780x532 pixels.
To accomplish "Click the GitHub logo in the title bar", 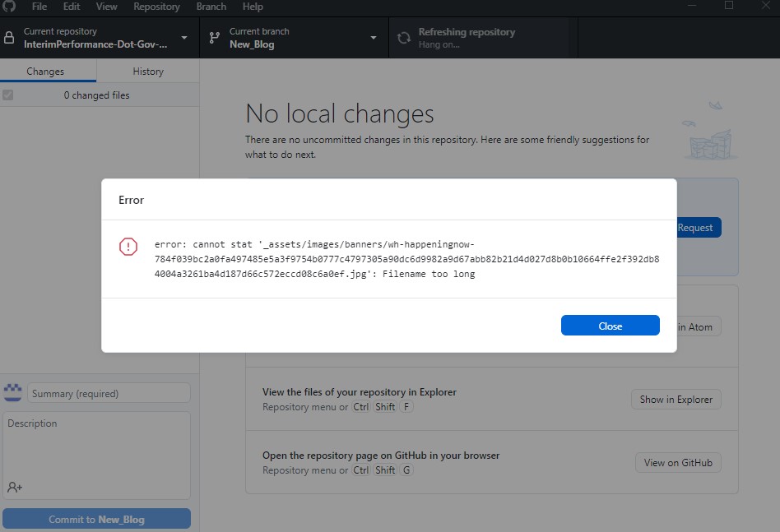I will pyautogui.click(x=9, y=6).
